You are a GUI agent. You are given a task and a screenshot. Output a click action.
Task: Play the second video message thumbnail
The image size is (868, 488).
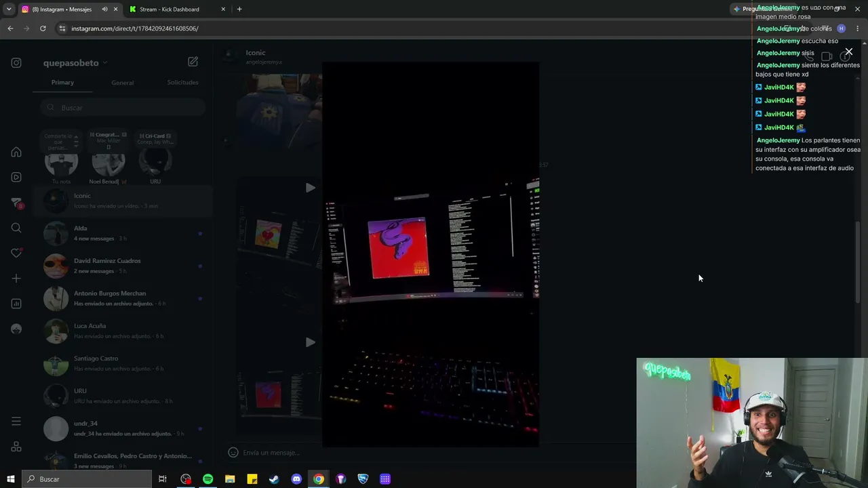click(x=310, y=342)
